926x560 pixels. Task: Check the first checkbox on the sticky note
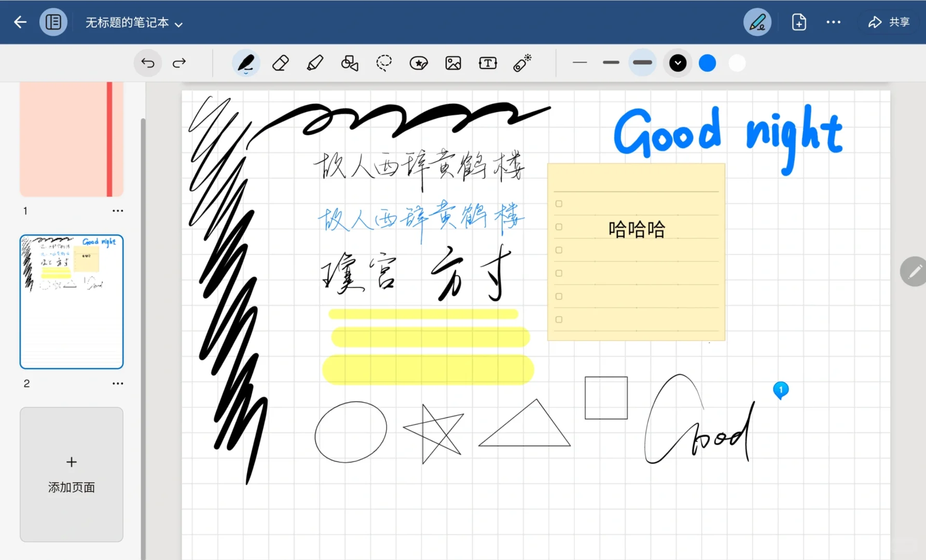pyautogui.click(x=558, y=204)
